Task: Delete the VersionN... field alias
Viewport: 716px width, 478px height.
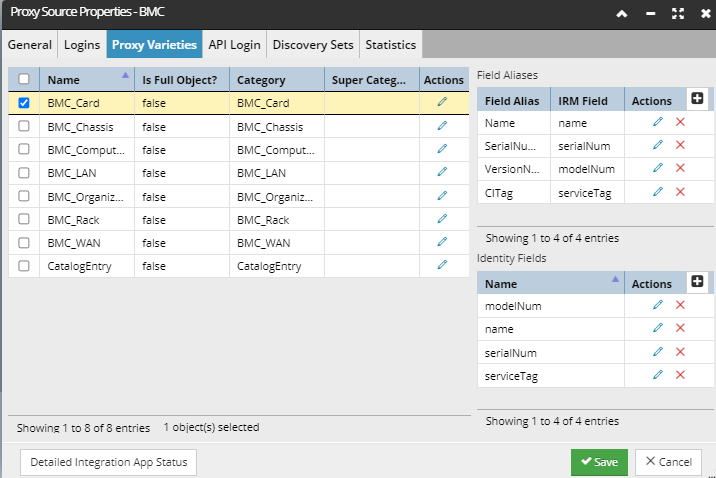Action: [680, 168]
